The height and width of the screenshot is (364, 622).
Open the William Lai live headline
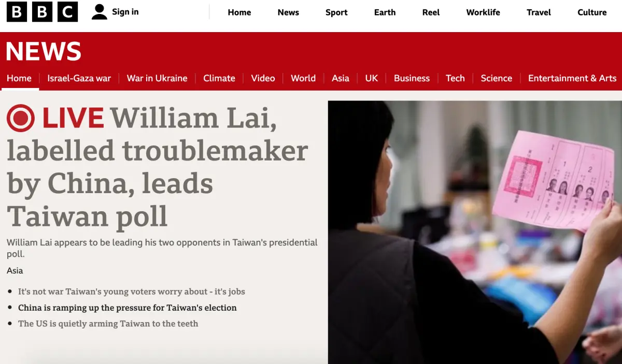(158, 167)
